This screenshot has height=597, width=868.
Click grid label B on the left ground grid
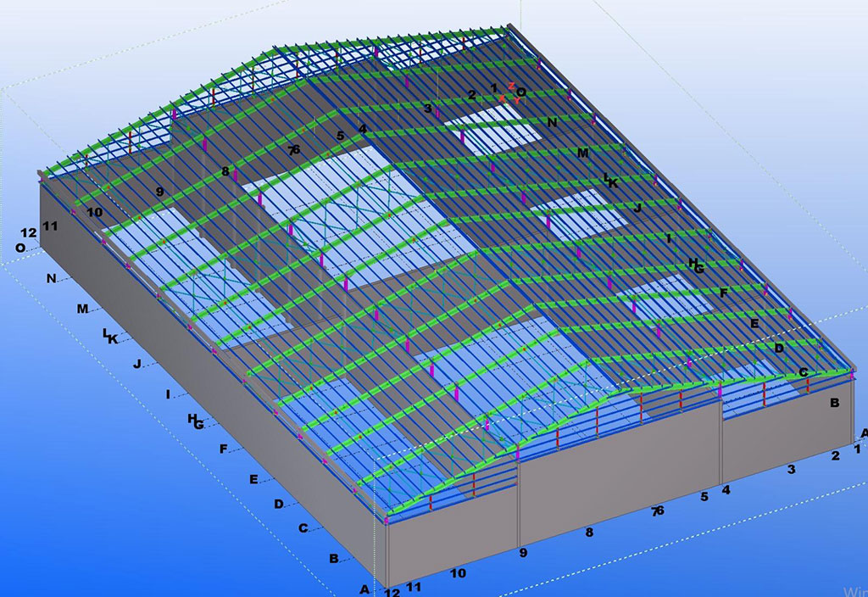click(334, 558)
